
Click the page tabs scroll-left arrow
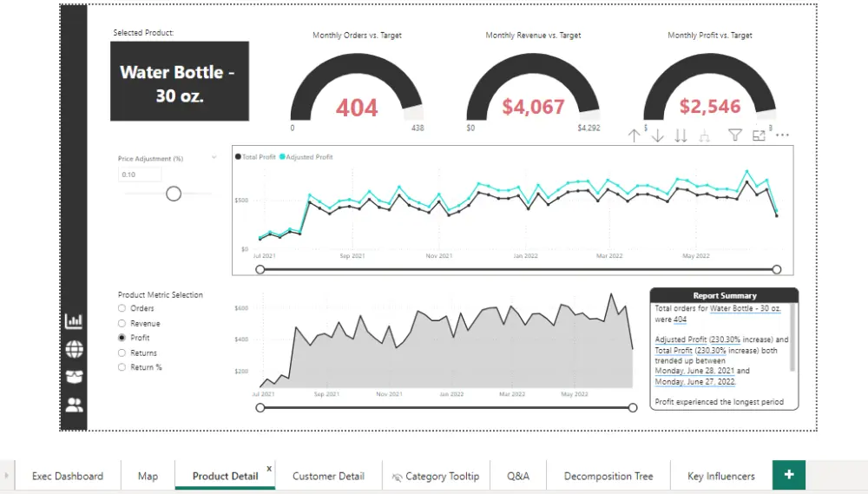(x=6, y=475)
